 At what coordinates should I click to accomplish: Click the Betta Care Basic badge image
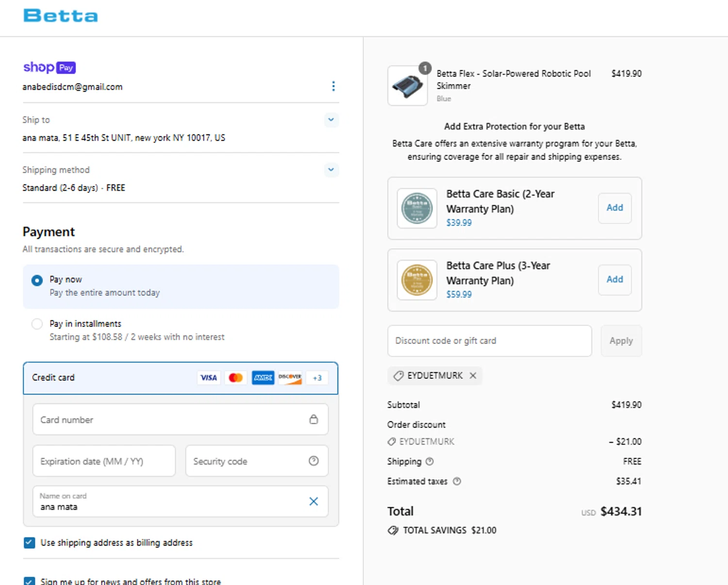pos(417,208)
